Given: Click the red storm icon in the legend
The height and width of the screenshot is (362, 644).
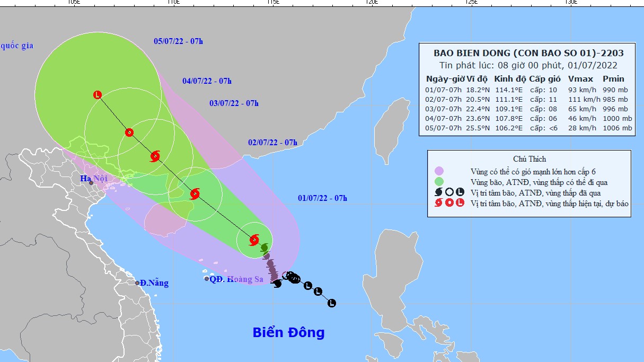Looking at the screenshot, I should (x=438, y=203).
